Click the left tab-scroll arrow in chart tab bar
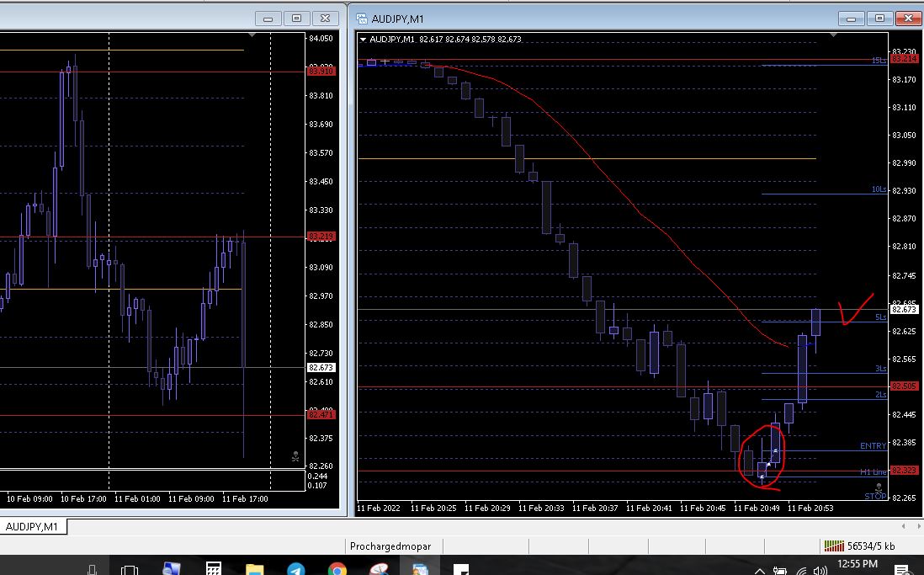The height and width of the screenshot is (575, 924). coord(903,526)
